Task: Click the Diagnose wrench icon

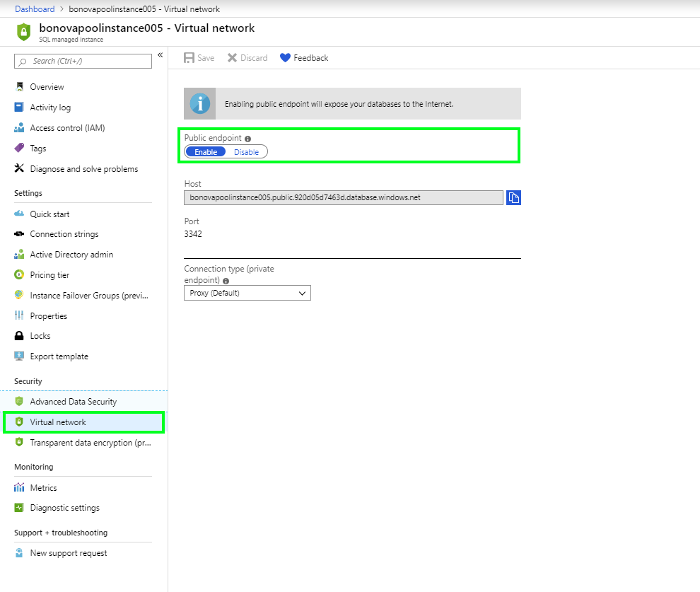Action: [19, 168]
